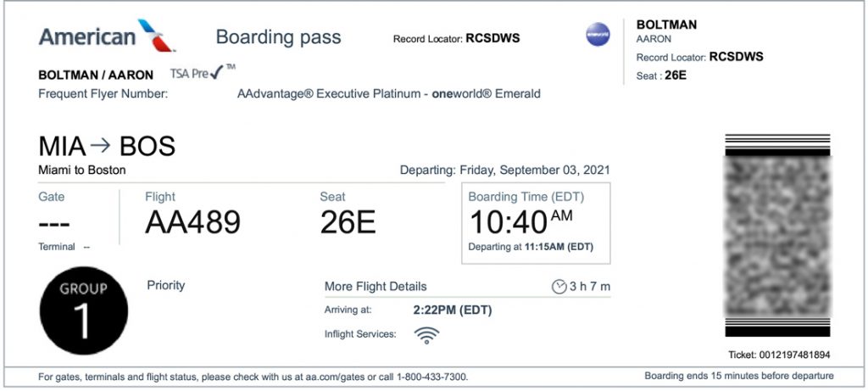Viewport: 868px width, 391px height.
Task: Click the American Airlines eagle logo
Action: (156, 36)
